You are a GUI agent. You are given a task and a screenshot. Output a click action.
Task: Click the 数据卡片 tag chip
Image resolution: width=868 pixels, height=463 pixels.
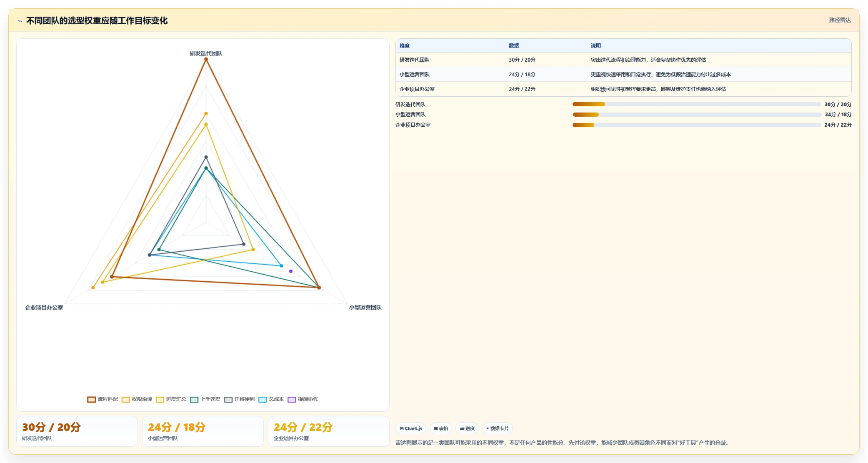tap(498, 428)
